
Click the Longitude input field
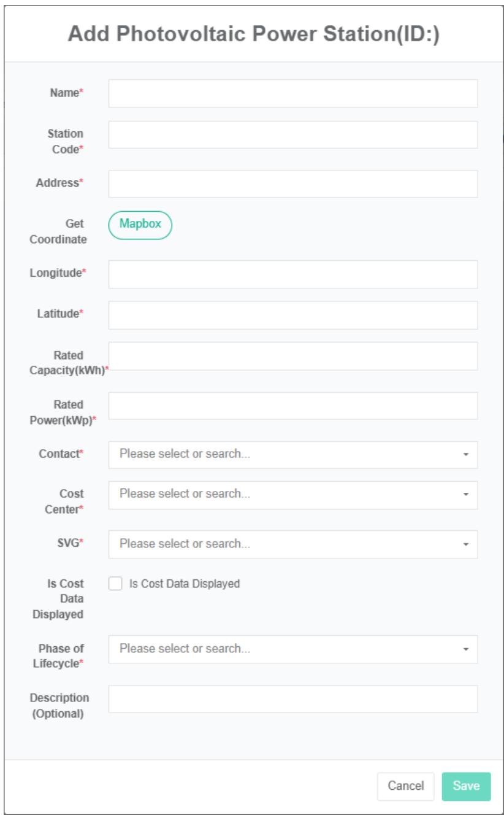coord(292,274)
